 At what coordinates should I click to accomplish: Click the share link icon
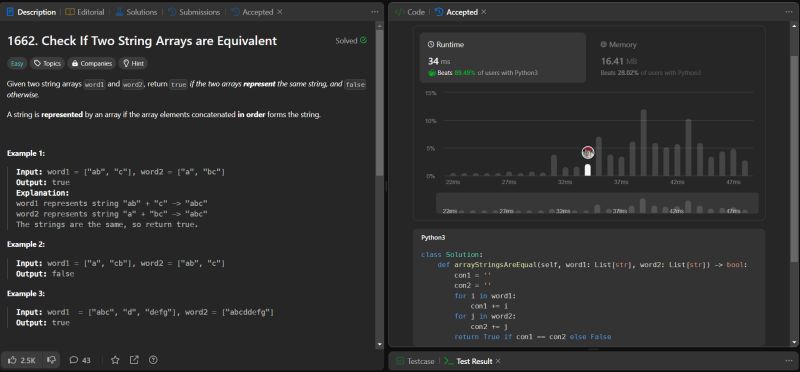pyautogui.click(x=134, y=360)
